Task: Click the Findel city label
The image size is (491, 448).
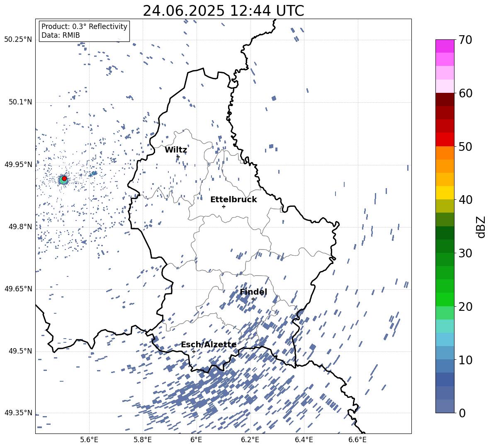Action: (x=253, y=292)
